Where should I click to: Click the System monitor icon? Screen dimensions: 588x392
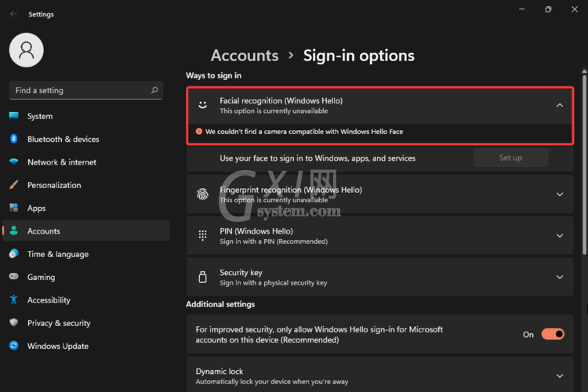[14, 115]
